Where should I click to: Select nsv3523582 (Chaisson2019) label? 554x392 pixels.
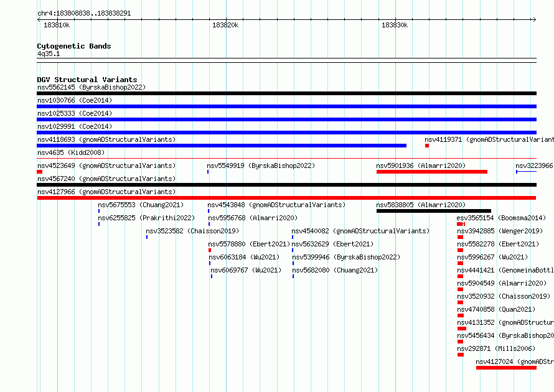pos(192,231)
